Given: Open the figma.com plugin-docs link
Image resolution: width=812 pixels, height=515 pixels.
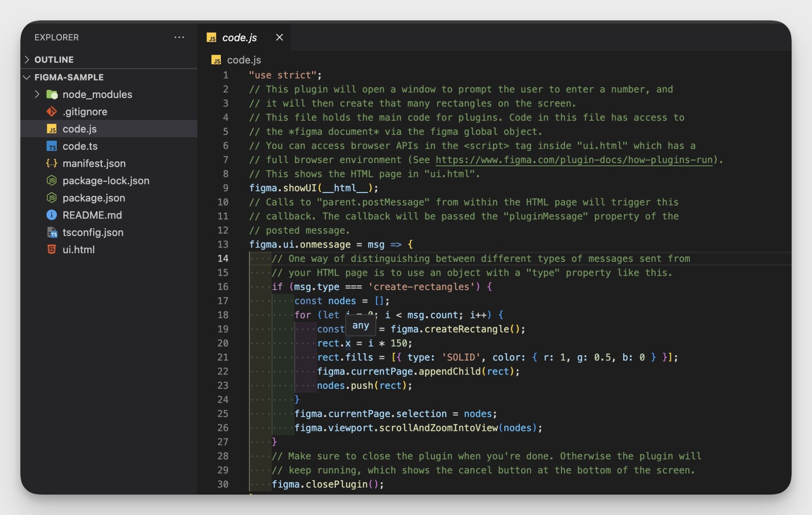Looking at the screenshot, I should pyautogui.click(x=574, y=160).
